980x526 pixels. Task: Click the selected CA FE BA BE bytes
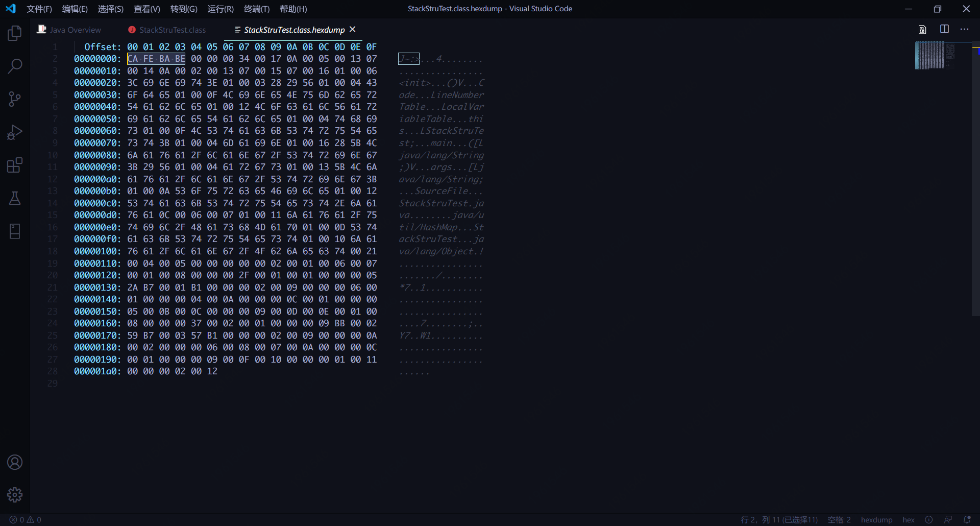pyautogui.click(x=156, y=59)
